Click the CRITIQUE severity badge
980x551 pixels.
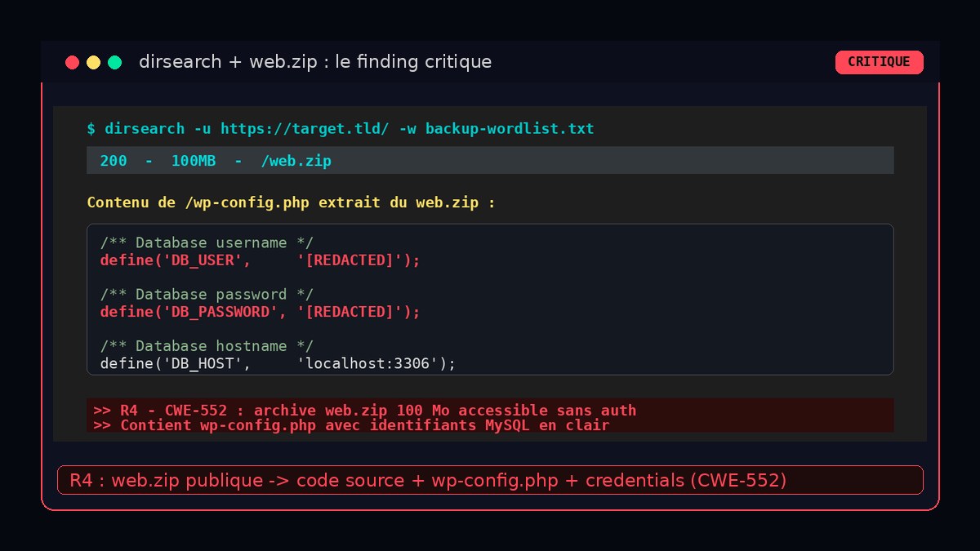[x=879, y=62]
